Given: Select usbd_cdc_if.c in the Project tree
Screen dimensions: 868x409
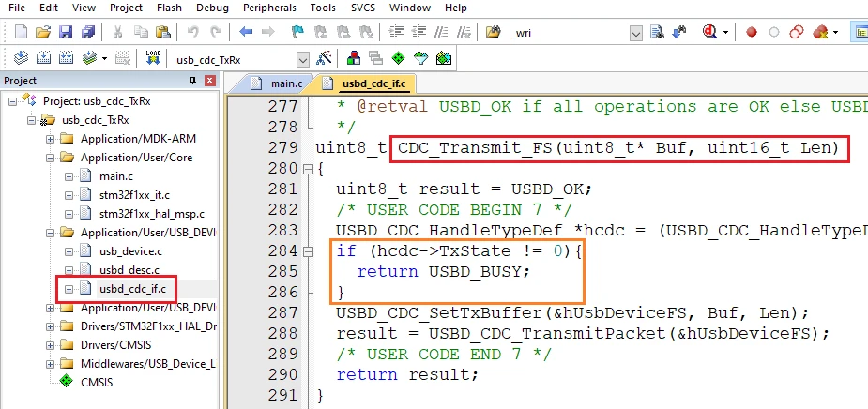Looking at the screenshot, I should pyautogui.click(x=132, y=288).
